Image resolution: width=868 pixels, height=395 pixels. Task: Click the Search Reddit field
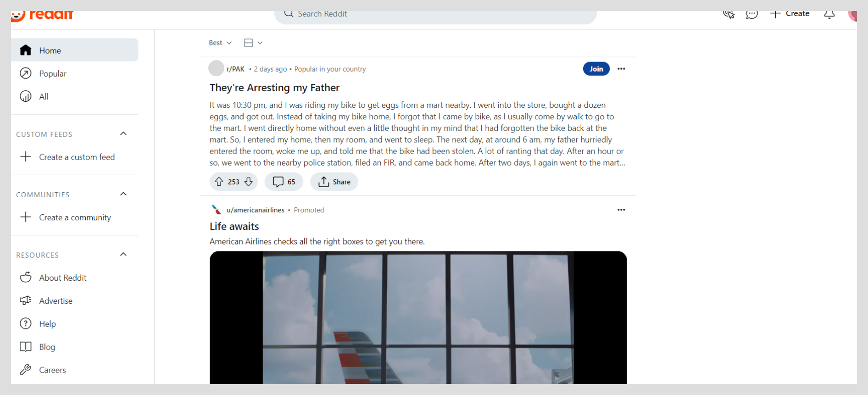pos(435,15)
